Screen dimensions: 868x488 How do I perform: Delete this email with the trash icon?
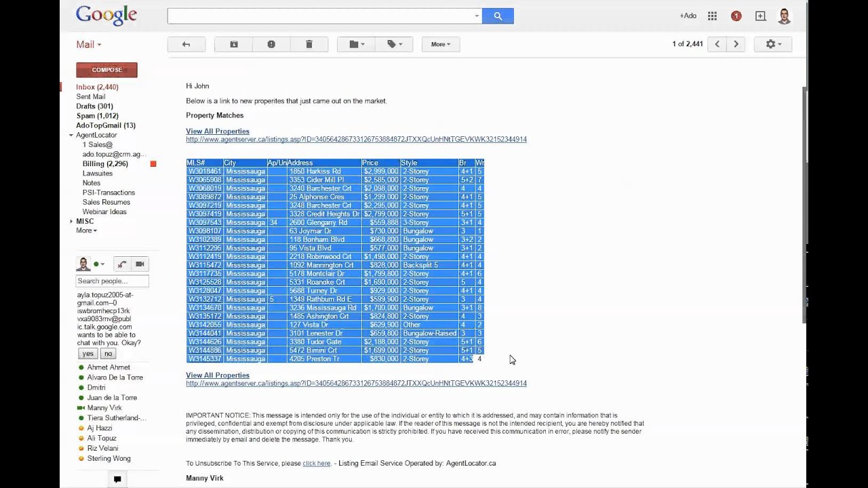309,44
